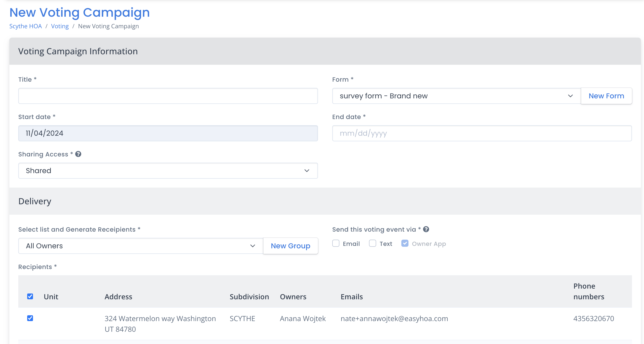Click the New Form button
The image size is (644, 344).
(x=606, y=96)
